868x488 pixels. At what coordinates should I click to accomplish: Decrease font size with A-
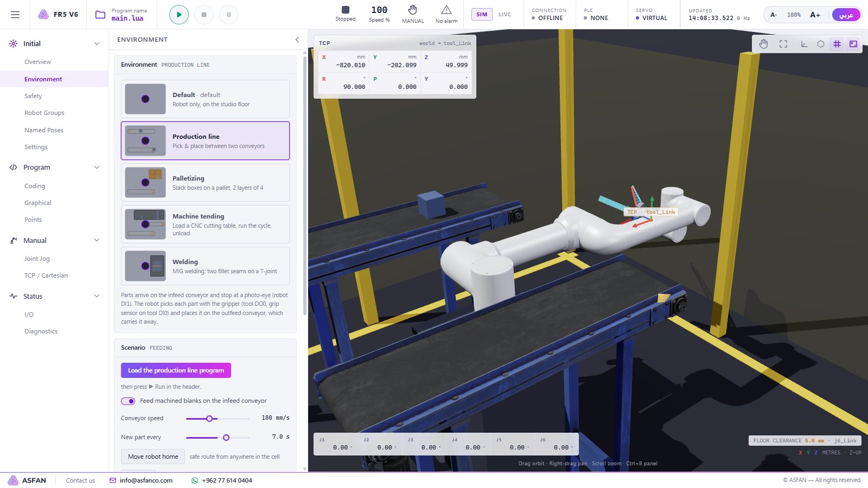pos(774,15)
